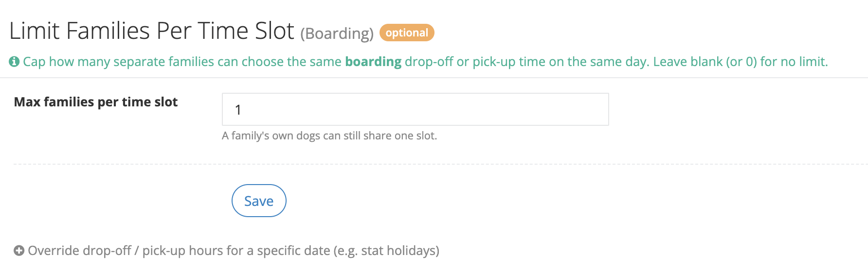Click the bold boarding word in hint
The image size is (868, 272).
pyautogui.click(x=373, y=62)
